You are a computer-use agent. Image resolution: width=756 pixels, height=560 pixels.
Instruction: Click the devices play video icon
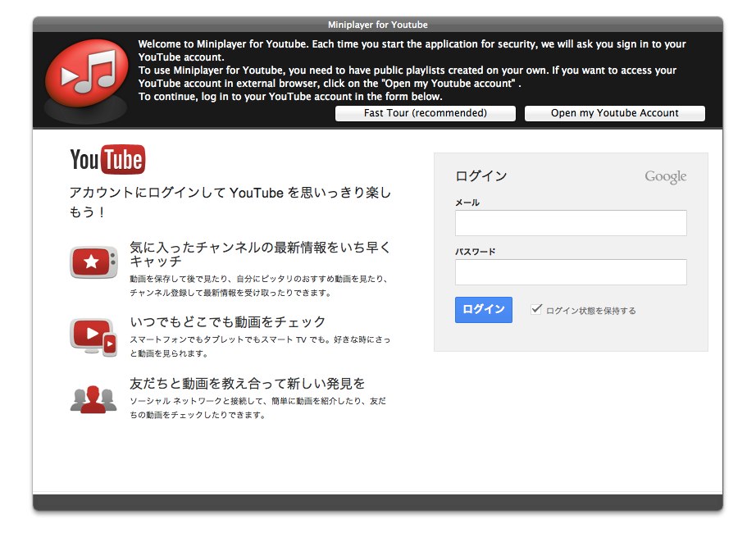tap(93, 336)
